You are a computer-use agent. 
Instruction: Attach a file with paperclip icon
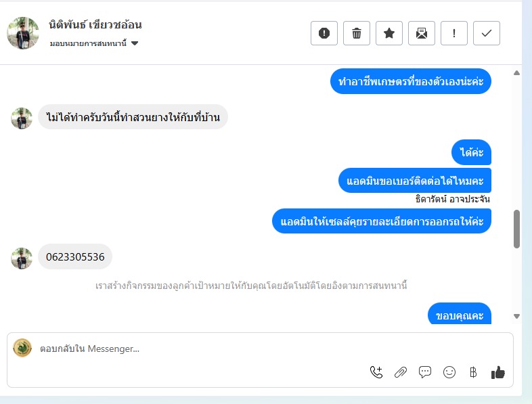pyautogui.click(x=401, y=372)
